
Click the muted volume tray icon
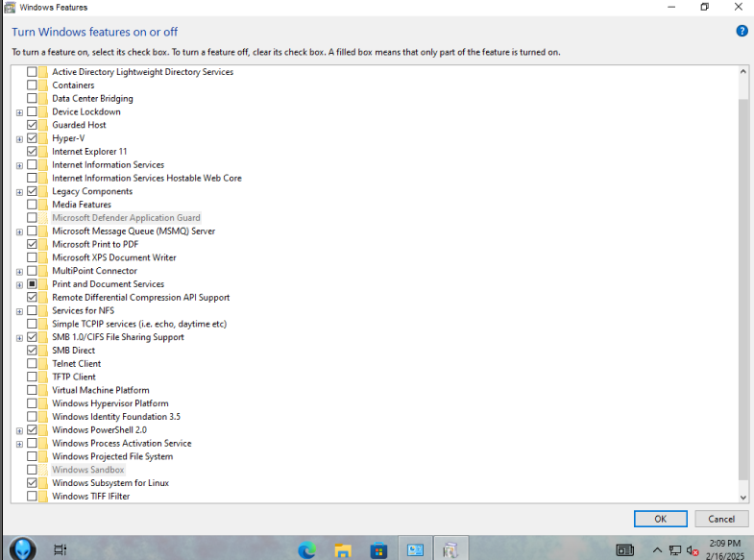click(693, 549)
